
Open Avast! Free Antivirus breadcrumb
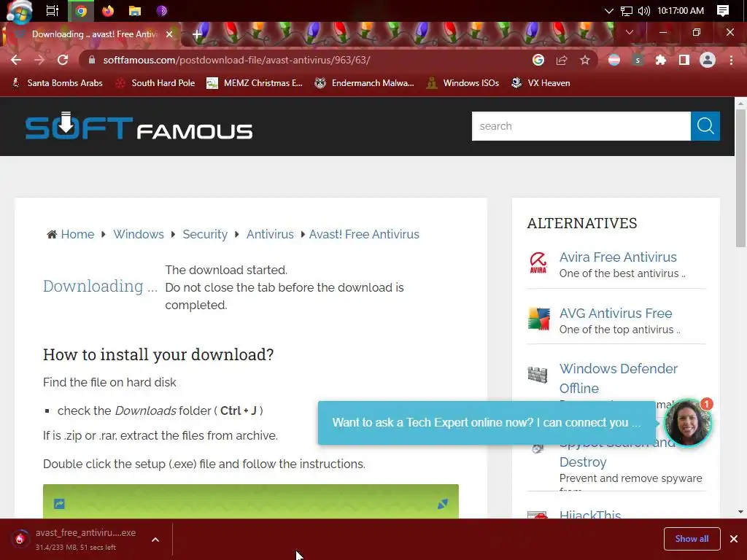click(364, 234)
